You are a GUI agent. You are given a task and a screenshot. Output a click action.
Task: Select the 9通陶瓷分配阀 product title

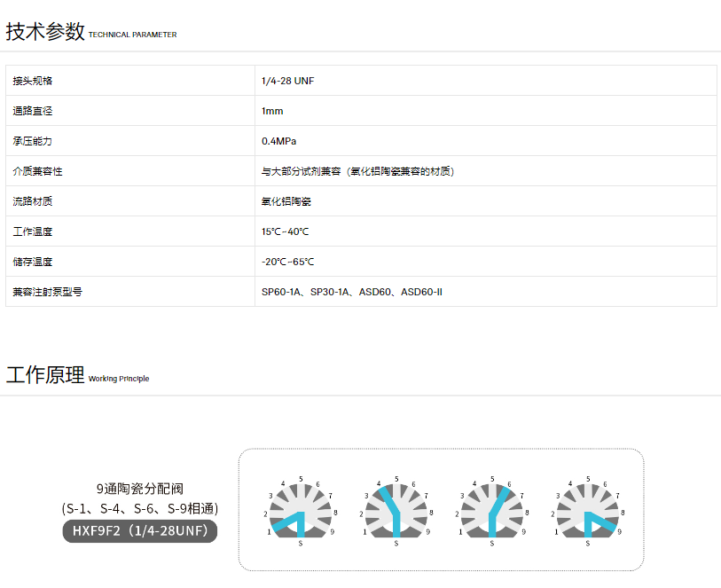pyautogui.click(x=139, y=488)
